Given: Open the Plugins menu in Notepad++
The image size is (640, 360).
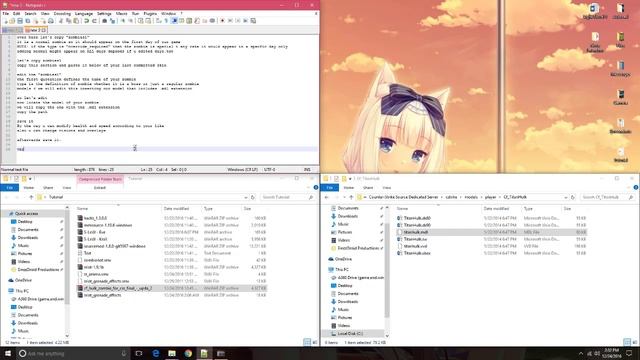Looking at the screenshot, I should tap(150, 13).
